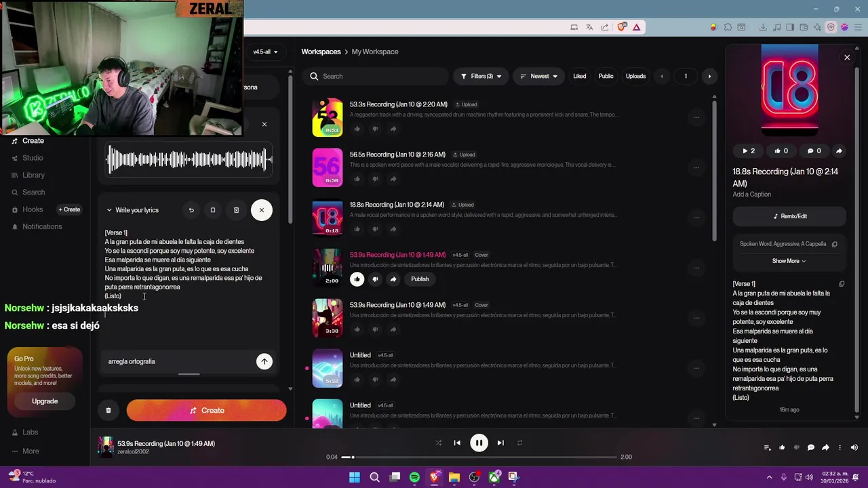Dislike the 53.3s Recording

(x=375, y=129)
